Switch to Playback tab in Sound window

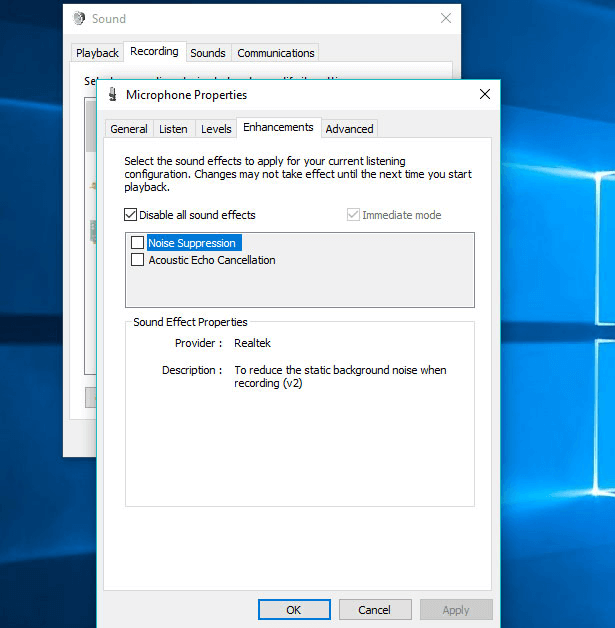97,53
